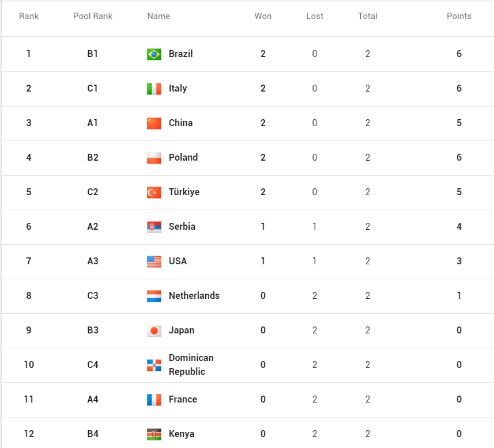Click the Dominican Republic flag icon
494x448 pixels.
tap(154, 365)
